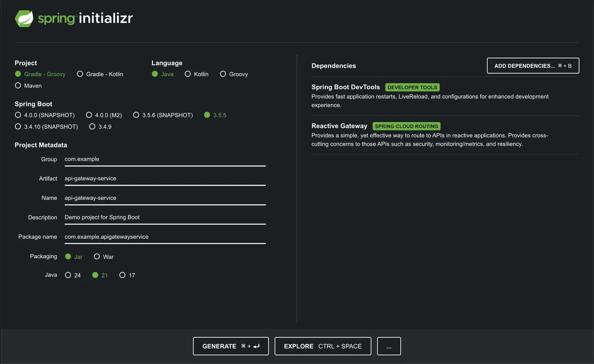Image resolution: width=594 pixels, height=364 pixels.
Task: Click the Language section heading
Action: point(167,63)
